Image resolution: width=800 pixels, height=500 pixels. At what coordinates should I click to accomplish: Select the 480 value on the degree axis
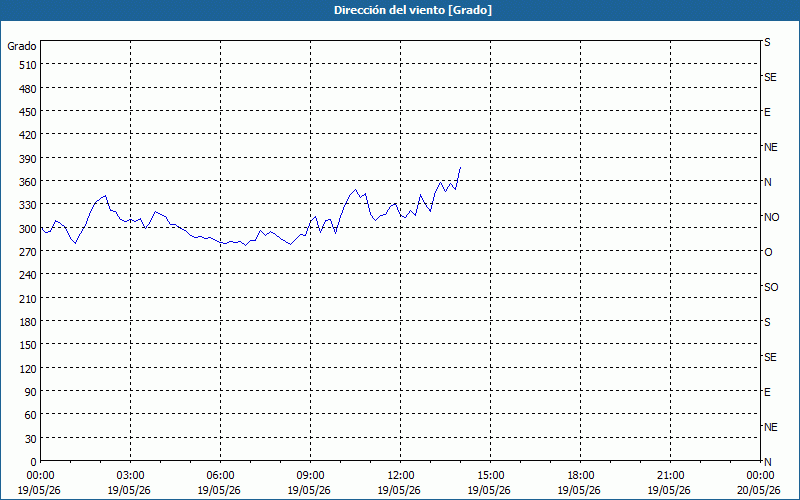point(28,89)
